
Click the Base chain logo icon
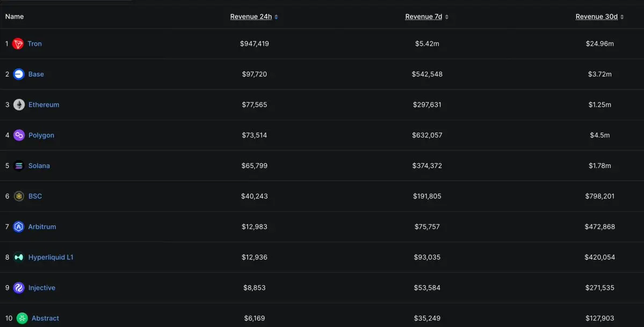(x=19, y=75)
